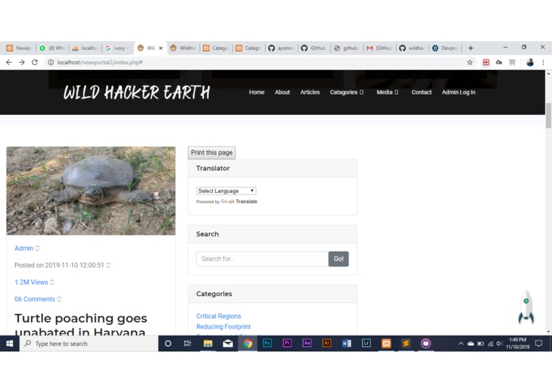Viewport: 552px width, 392px height.
Task: Switch to the localhost browser tab
Action: pos(85,48)
